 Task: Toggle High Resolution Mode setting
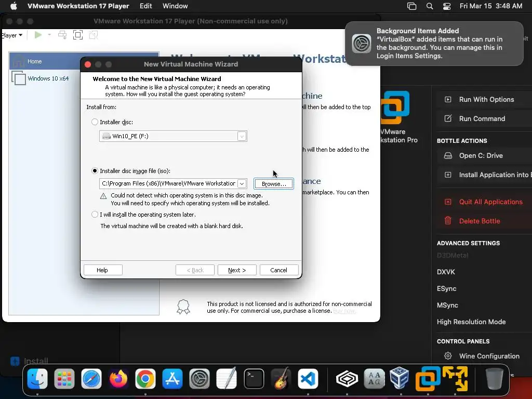471,322
